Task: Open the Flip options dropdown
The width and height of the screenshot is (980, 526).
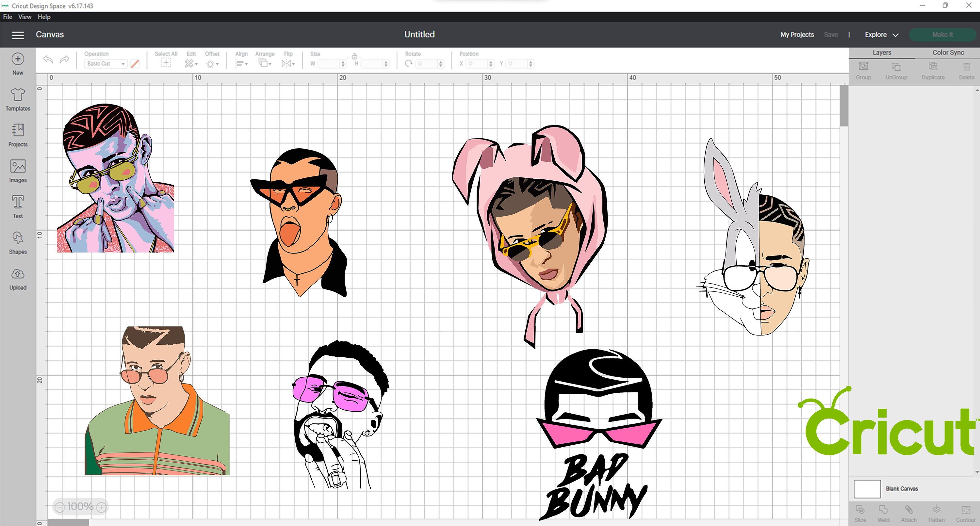Action: click(x=288, y=64)
